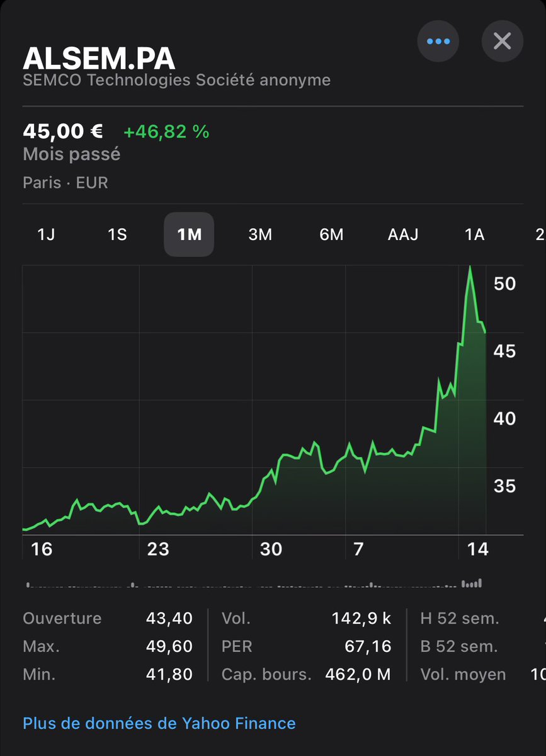
Task: Tap the chart peak near 50
Action: click(x=470, y=267)
